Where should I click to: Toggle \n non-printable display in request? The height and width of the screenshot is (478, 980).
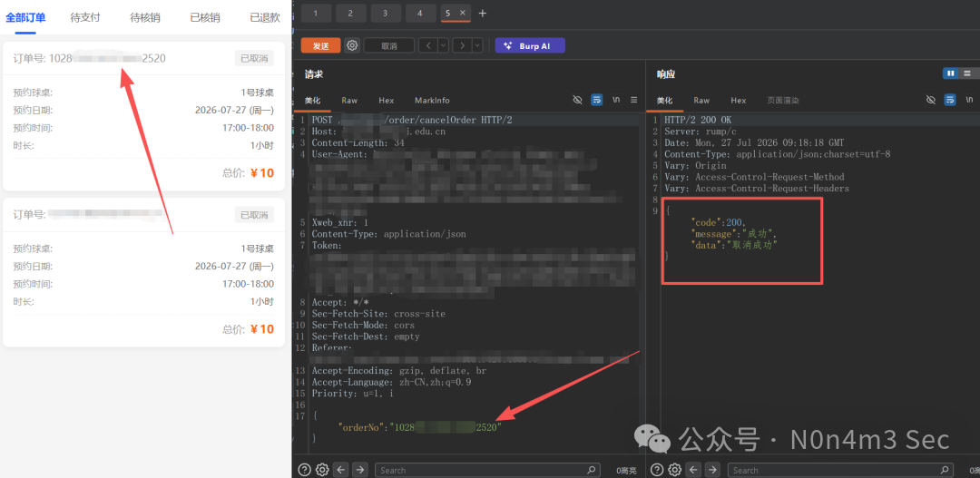coord(615,100)
